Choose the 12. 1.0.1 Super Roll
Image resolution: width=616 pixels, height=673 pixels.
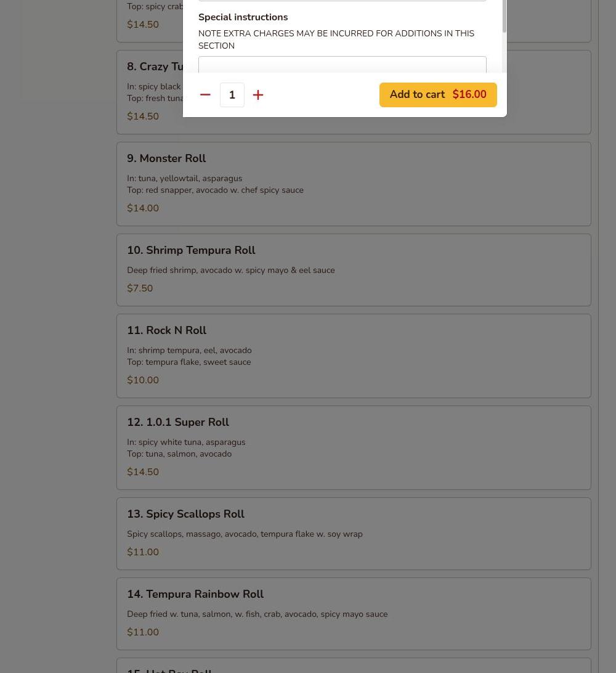click(354, 447)
